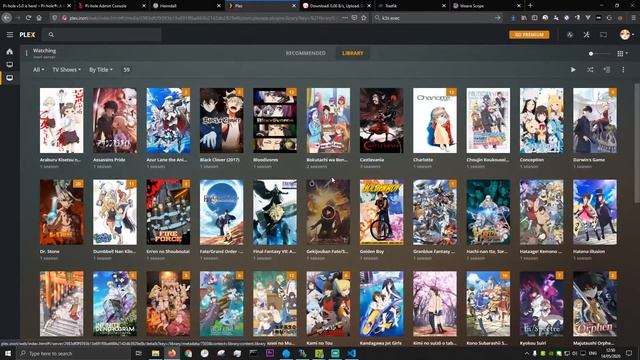Expand the By Title sort dropdown

(x=101, y=70)
